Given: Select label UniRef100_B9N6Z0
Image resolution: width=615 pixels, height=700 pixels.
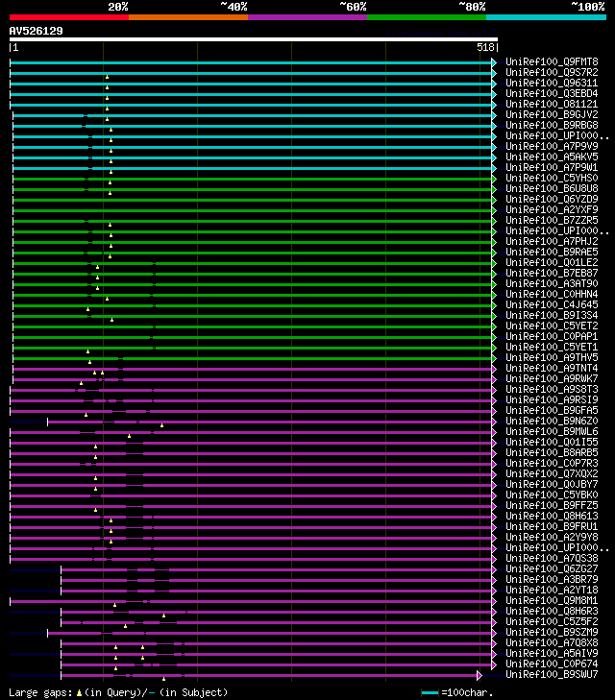Looking at the screenshot, I should click(552, 421).
